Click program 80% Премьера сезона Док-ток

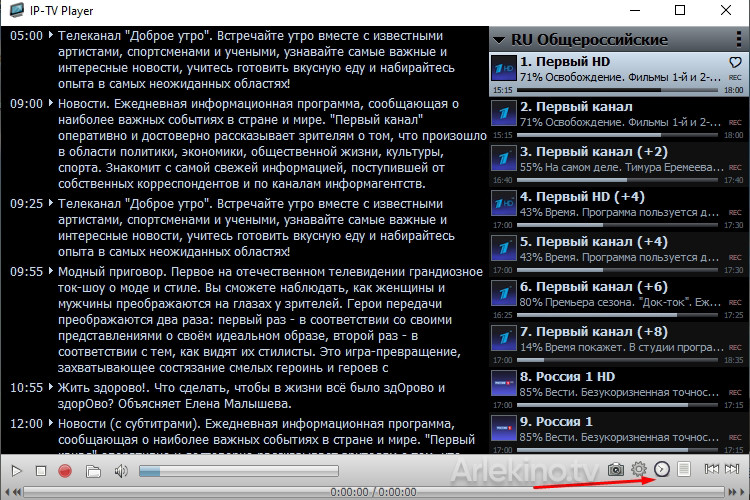[x=620, y=302]
